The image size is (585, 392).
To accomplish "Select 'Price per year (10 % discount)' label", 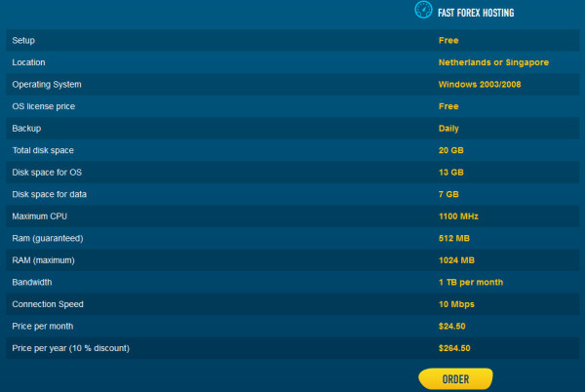I will 70,348.
